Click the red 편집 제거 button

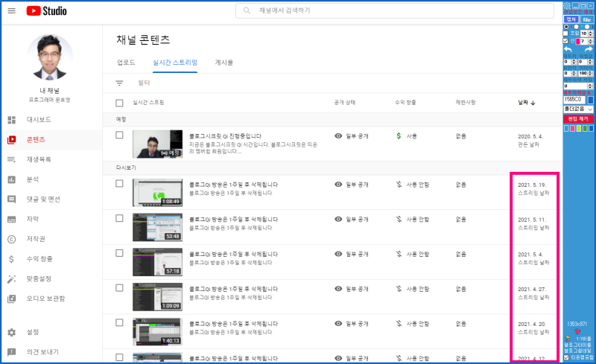[579, 119]
